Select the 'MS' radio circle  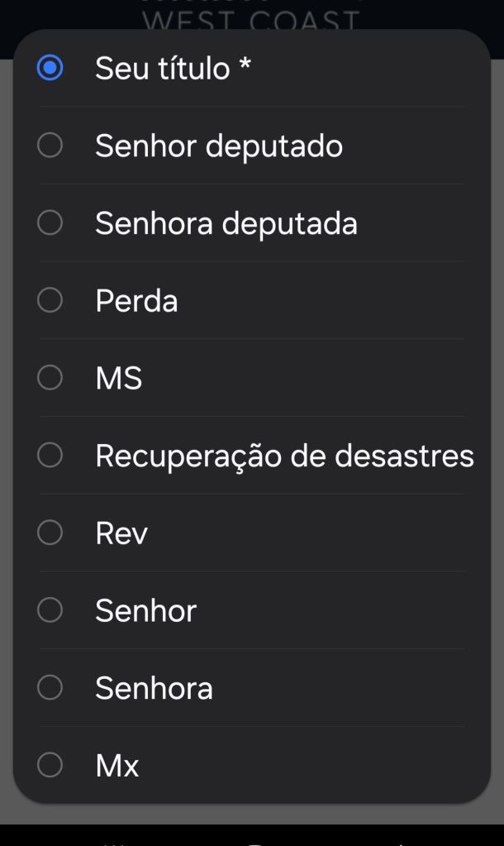click(x=50, y=378)
